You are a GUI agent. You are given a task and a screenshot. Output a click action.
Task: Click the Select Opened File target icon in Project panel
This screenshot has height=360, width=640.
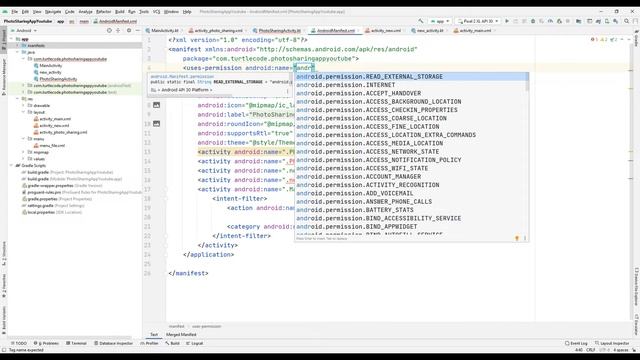(109, 31)
